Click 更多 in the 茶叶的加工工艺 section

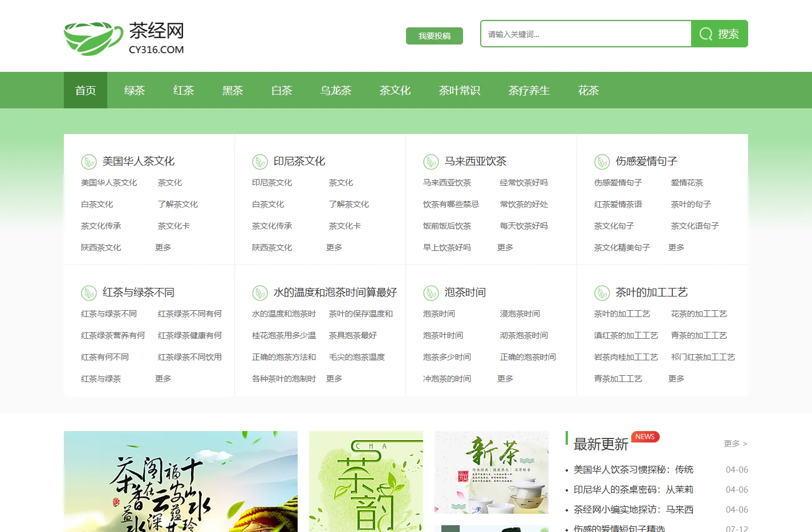pos(676,379)
